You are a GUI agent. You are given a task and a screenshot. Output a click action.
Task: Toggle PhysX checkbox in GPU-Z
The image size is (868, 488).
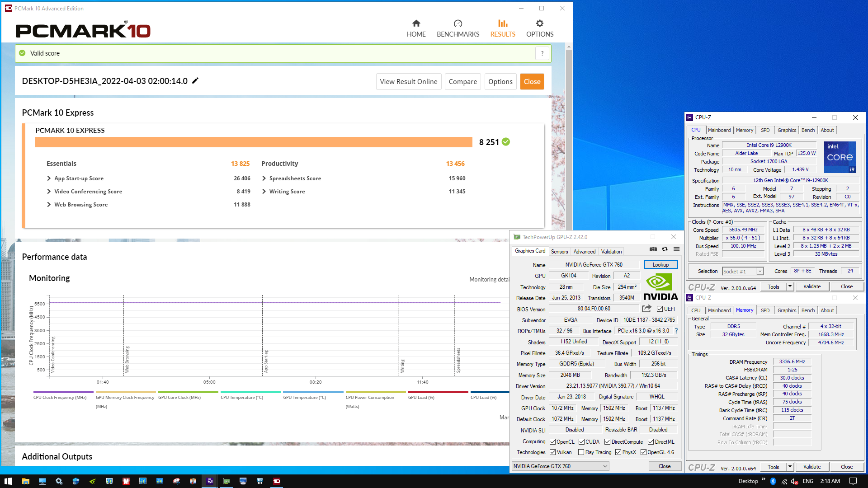pos(618,452)
